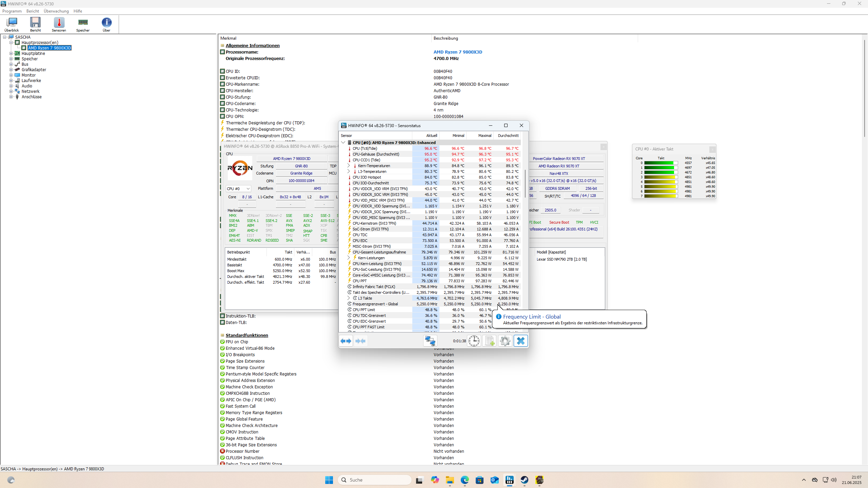Open the Speicher toolbar icon

coord(83,24)
